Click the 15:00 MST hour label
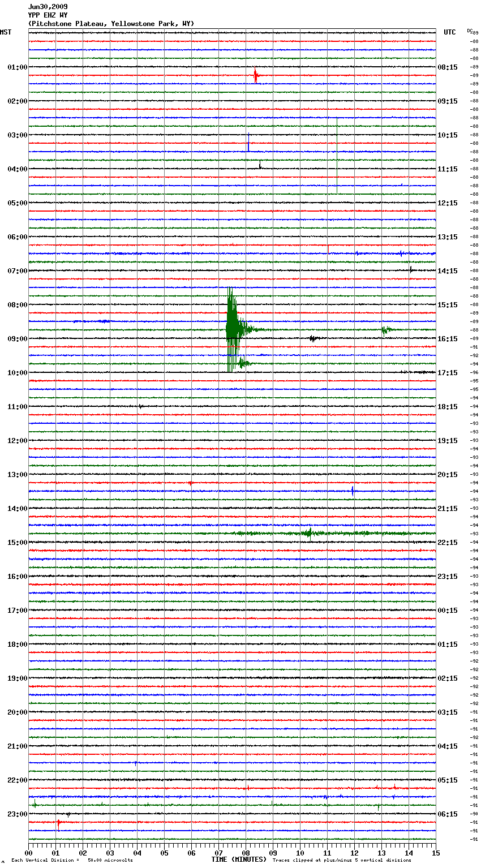This screenshot has width=481, height=868. click(18, 543)
